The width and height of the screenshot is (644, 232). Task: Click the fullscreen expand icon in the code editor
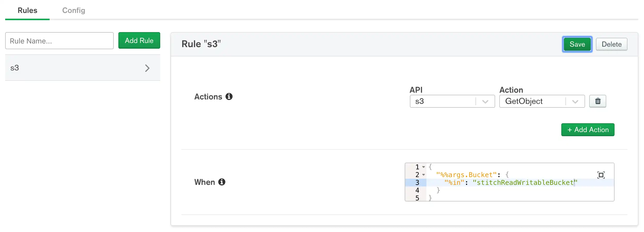[x=601, y=175]
